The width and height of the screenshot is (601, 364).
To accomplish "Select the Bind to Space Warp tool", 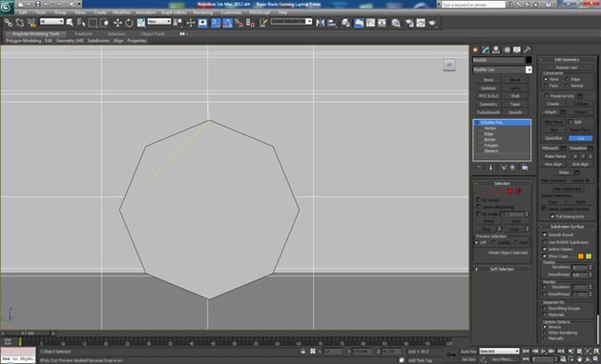I will 31,23.
